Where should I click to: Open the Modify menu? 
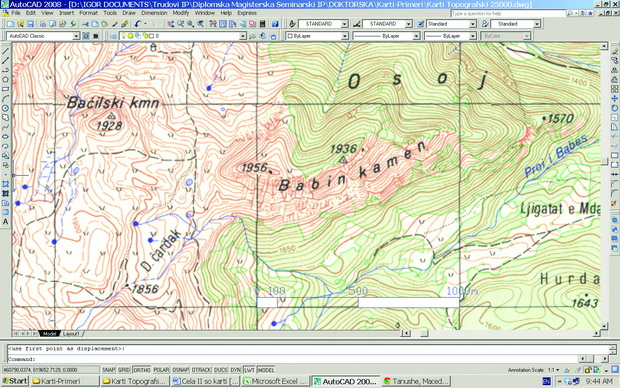click(x=181, y=13)
